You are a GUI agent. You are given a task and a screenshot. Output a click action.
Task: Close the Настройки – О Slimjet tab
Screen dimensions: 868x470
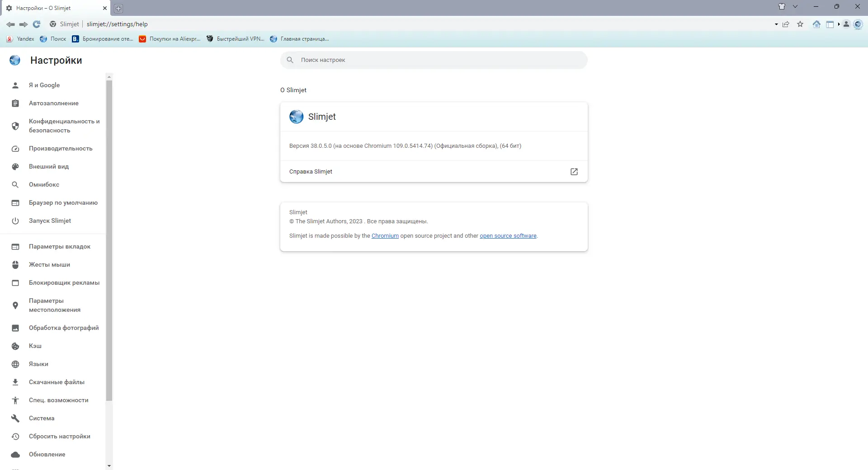(105, 8)
